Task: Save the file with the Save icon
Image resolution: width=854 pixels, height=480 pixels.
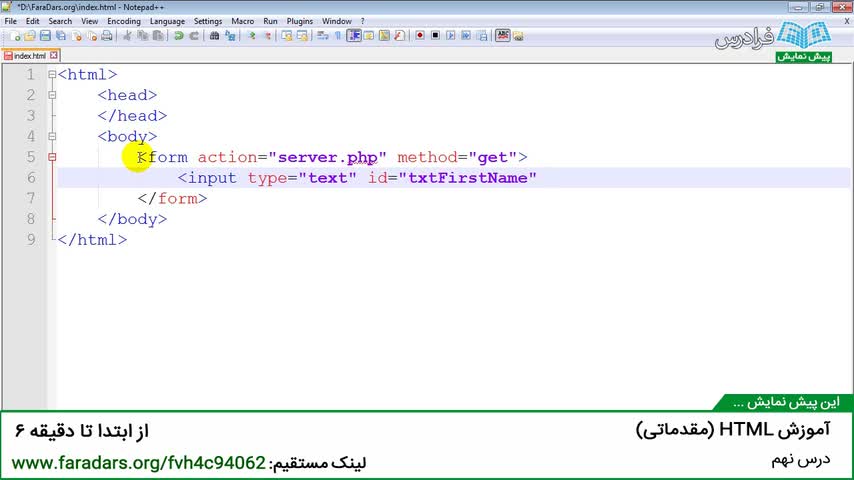Action: coord(45,36)
